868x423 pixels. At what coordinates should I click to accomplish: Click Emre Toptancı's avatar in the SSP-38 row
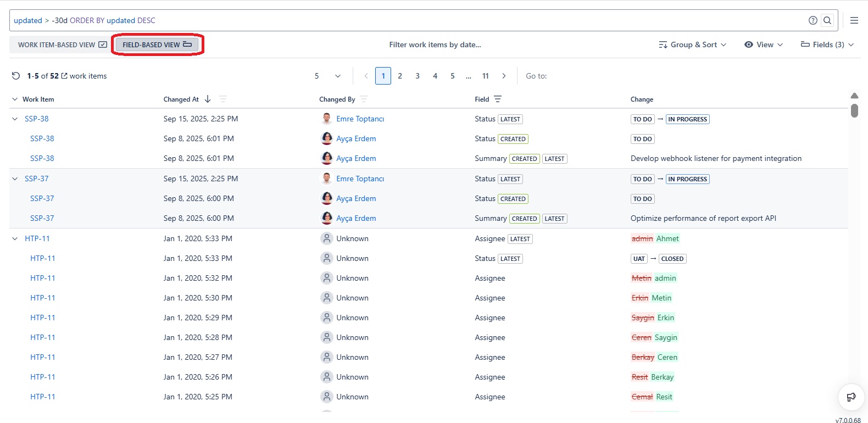pos(327,119)
